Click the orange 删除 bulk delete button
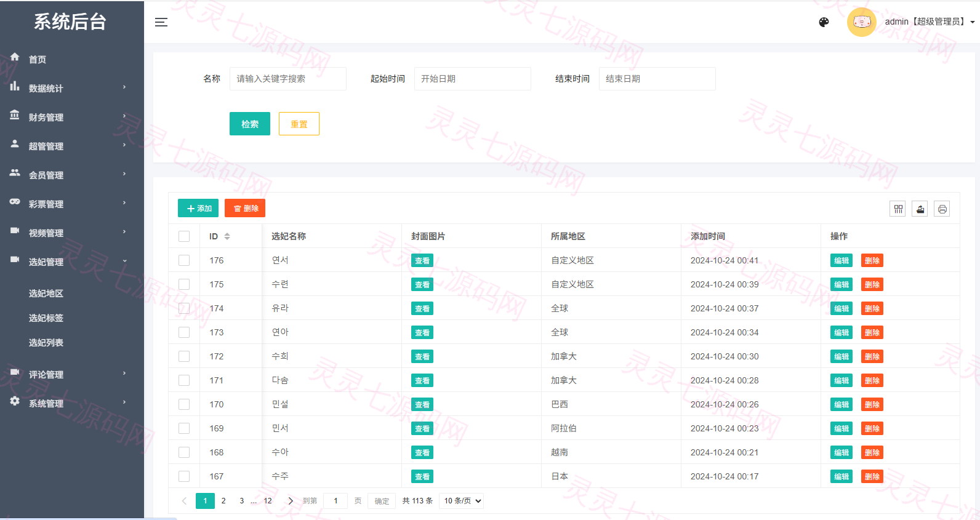980x520 pixels. pos(245,208)
